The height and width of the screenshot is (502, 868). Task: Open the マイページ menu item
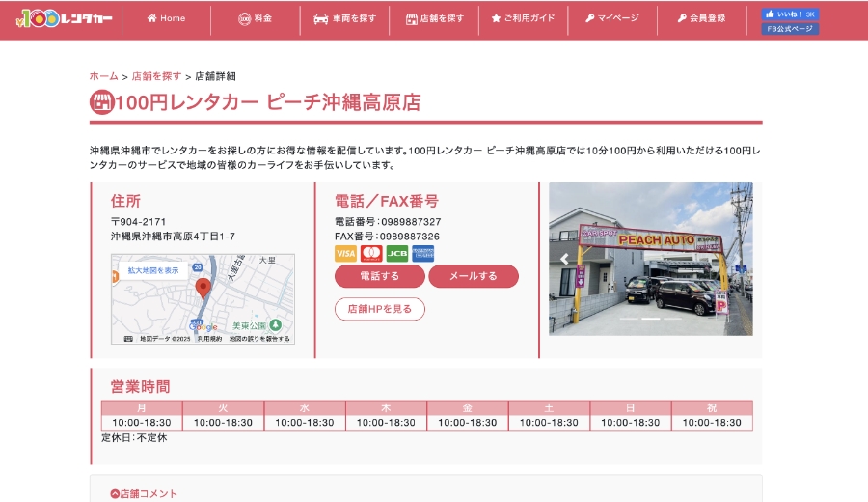coord(612,18)
